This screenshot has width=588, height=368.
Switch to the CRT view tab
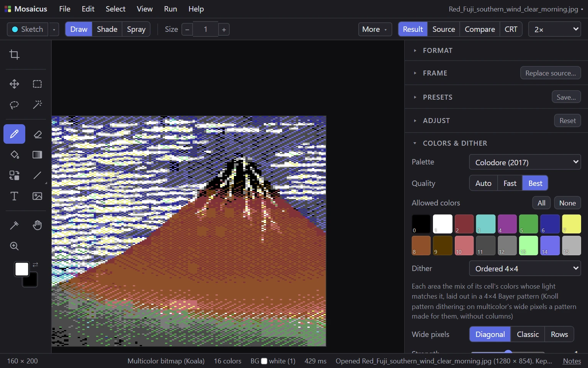(x=511, y=29)
